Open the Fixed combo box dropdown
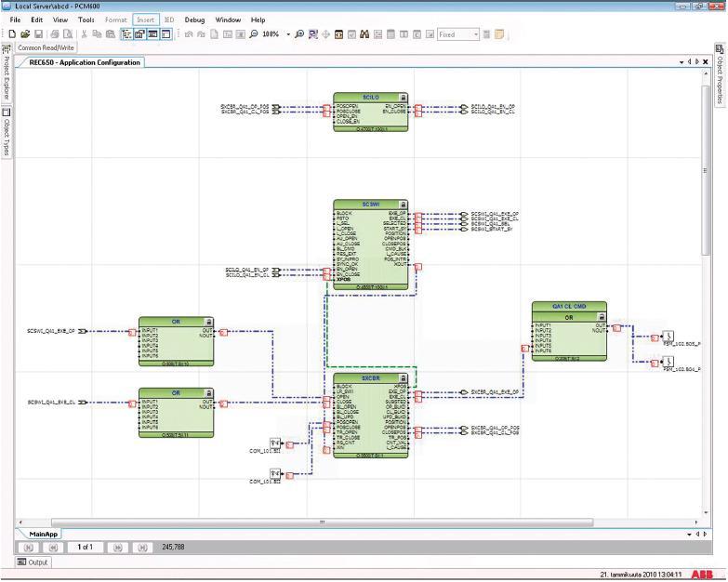728x582 pixels. (x=476, y=34)
